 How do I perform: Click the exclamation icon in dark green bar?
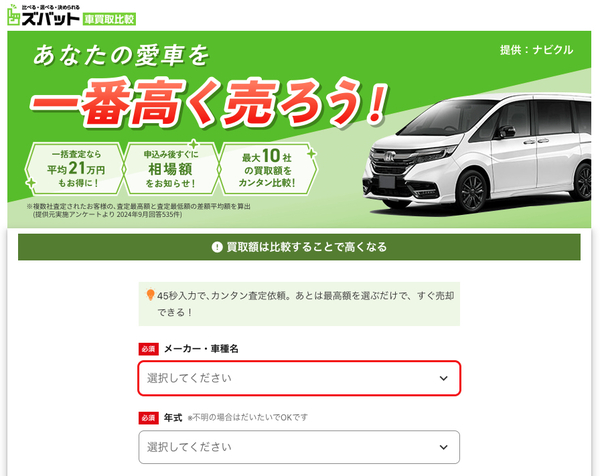[x=217, y=247]
